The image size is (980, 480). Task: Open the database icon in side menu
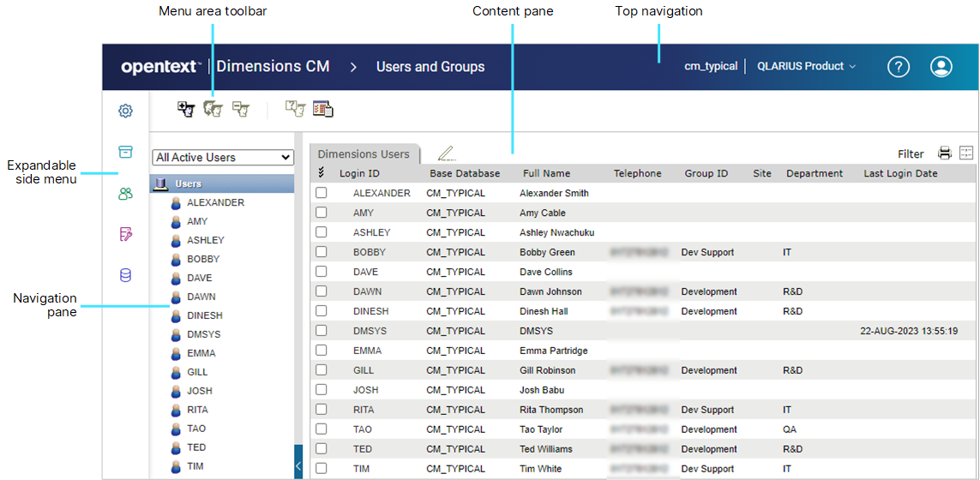[x=125, y=275]
